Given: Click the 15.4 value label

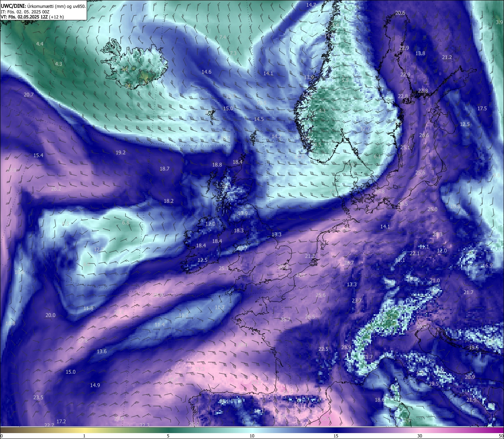Looking at the screenshot, I should [38, 155].
